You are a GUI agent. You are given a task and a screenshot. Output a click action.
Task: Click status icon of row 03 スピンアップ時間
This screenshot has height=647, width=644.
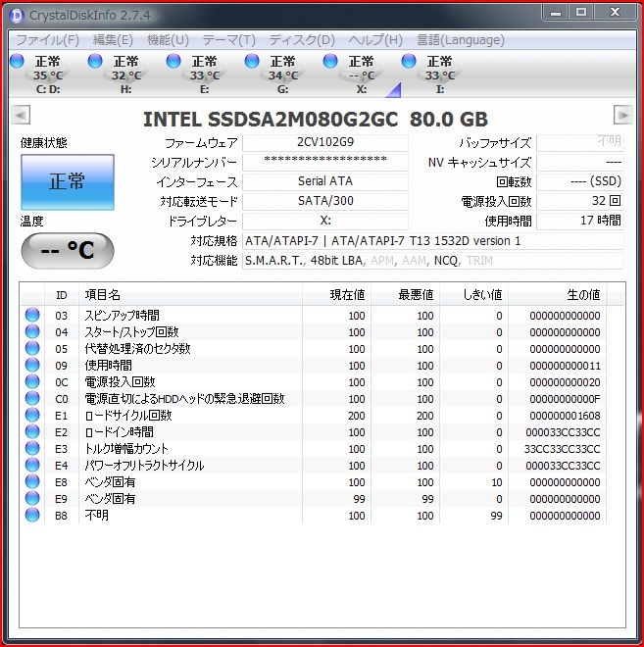click(x=32, y=315)
